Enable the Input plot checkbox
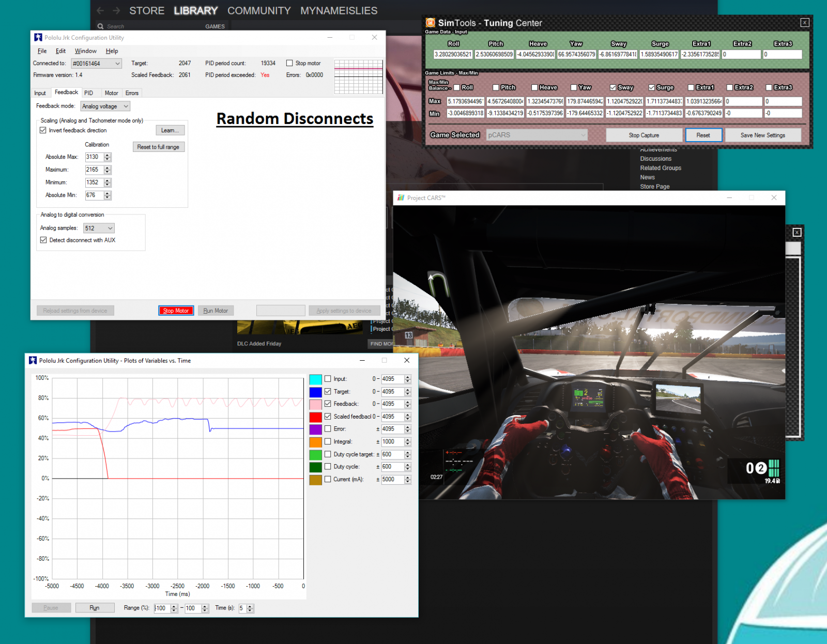 [x=328, y=379]
